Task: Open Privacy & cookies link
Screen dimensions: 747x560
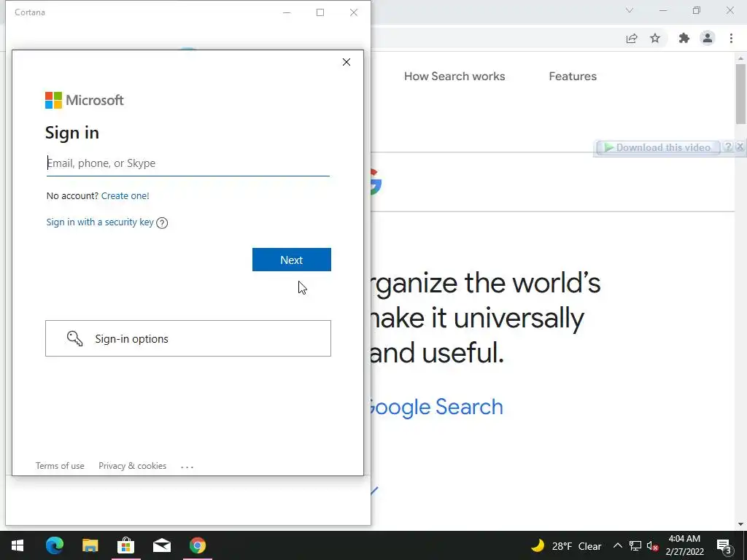Action: (133, 466)
